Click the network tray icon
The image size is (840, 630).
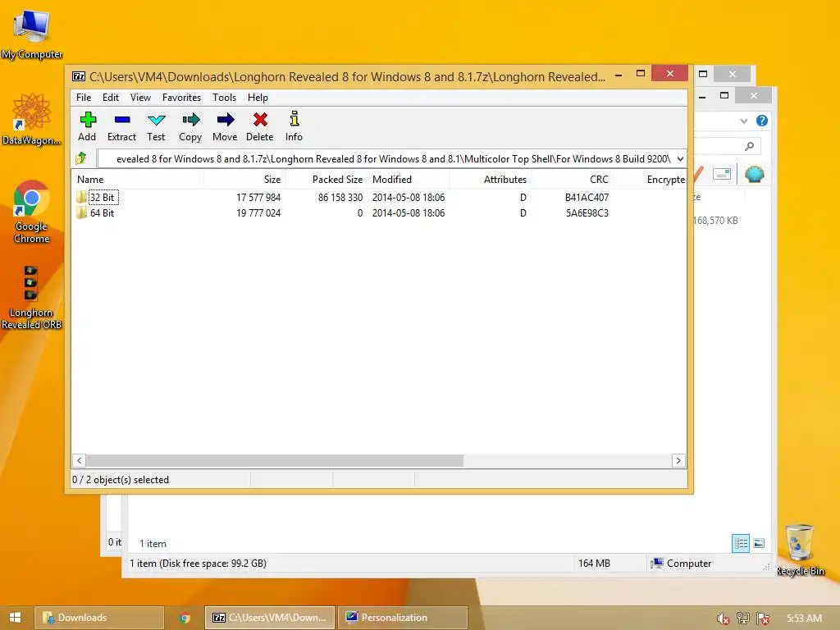[742, 619]
